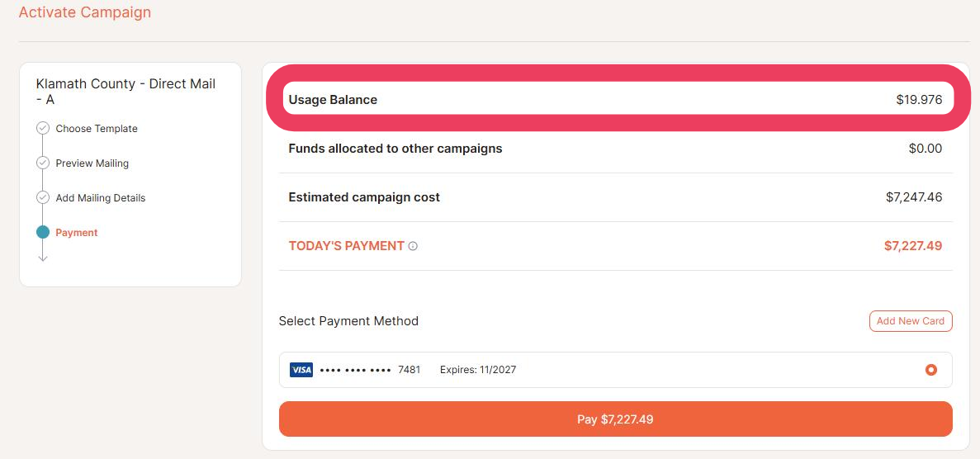This screenshot has width=980, height=459.
Task: Click the blue Payment step dot
Action: click(x=43, y=233)
